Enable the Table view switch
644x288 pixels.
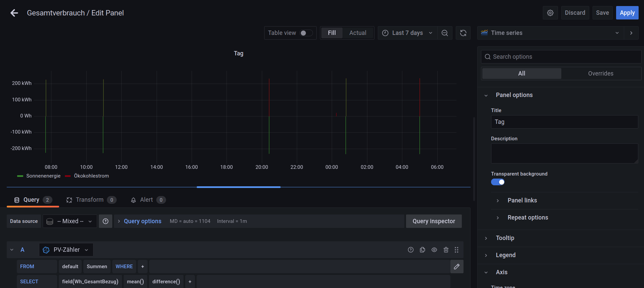coord(306,33)
